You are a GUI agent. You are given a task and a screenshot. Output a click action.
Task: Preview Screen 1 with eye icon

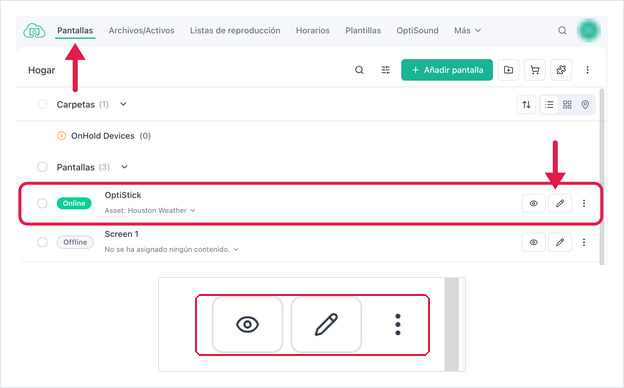[534, 242]
